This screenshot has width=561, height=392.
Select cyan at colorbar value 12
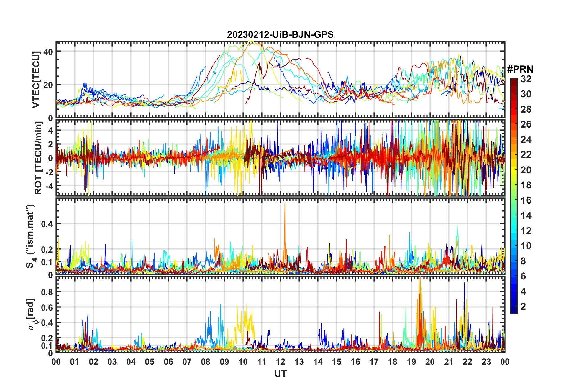point(514,230)
